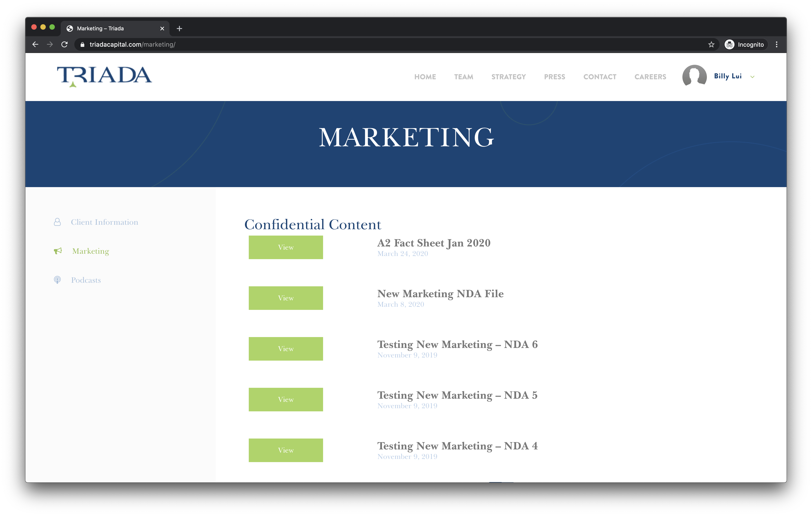This screenshot has width=812, height=516.
Task: Open the TEAM nav item
Action: 464,77
